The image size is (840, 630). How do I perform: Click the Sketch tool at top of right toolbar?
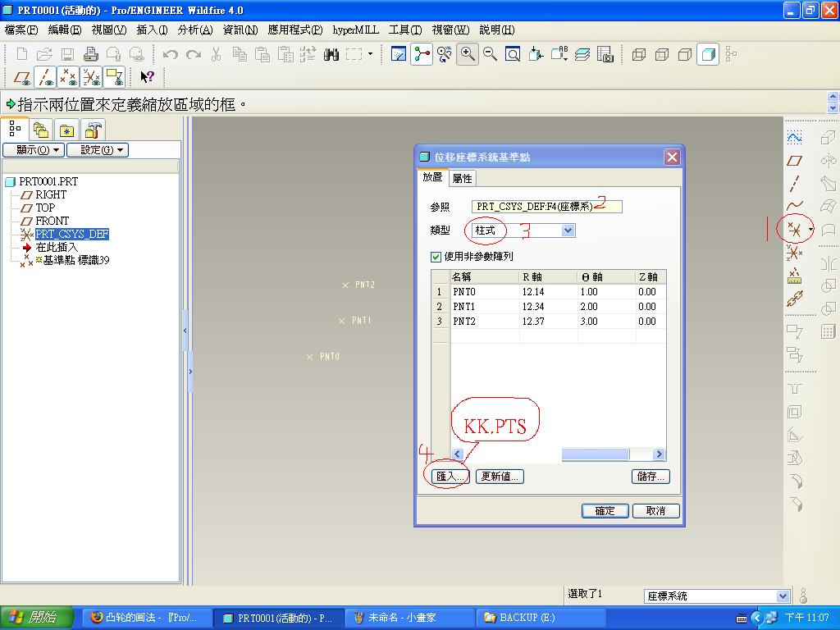794,138
